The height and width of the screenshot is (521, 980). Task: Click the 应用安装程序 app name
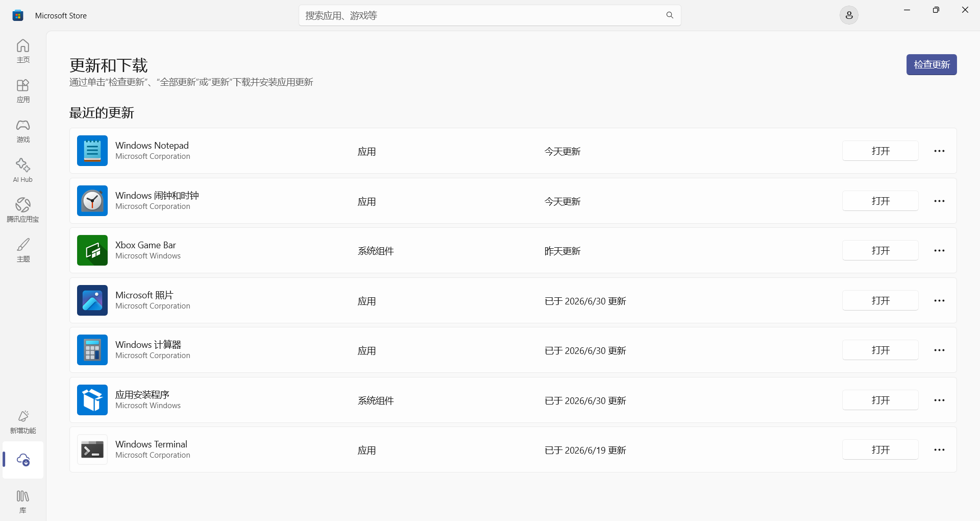click(x=142, y=395)
